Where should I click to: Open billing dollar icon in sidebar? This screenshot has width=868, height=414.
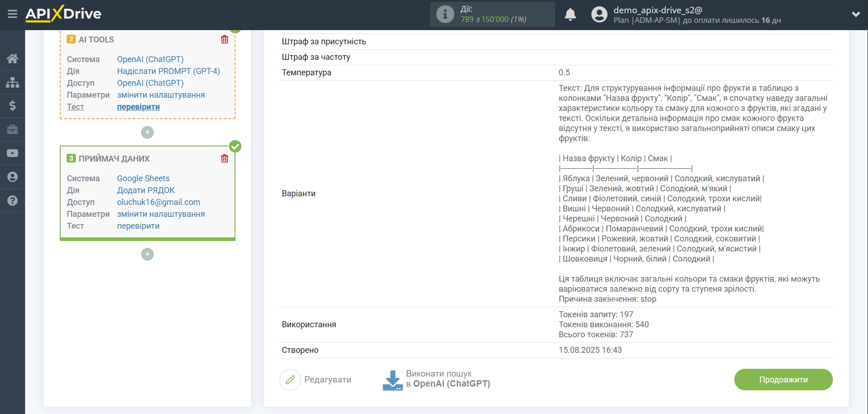coord(12,106)
